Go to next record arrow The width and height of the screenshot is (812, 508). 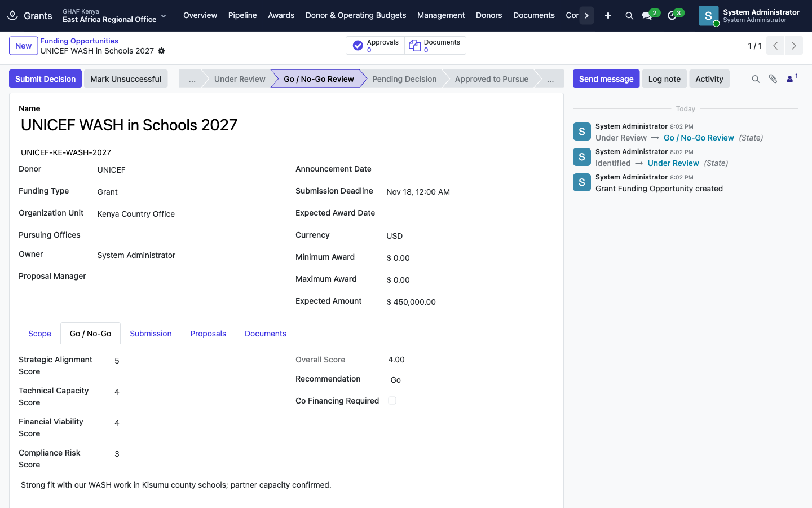click(x=794, y=46)
